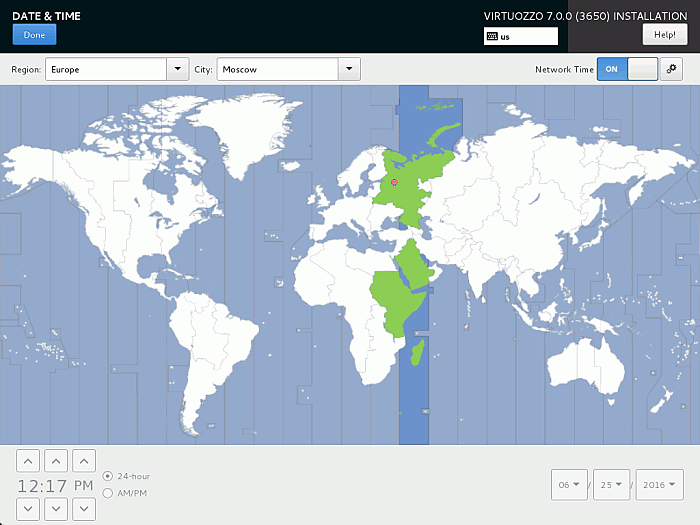Image resolution: width=700 pixels, height=525 pixels.
Task: Click the Region field showing Europe
Action: tap(106, 69)
